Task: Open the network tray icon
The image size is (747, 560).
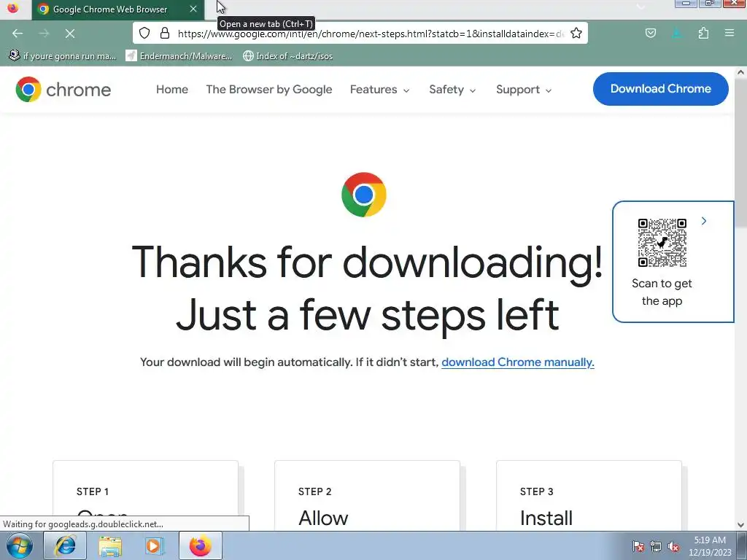Action: click(656, 546)
